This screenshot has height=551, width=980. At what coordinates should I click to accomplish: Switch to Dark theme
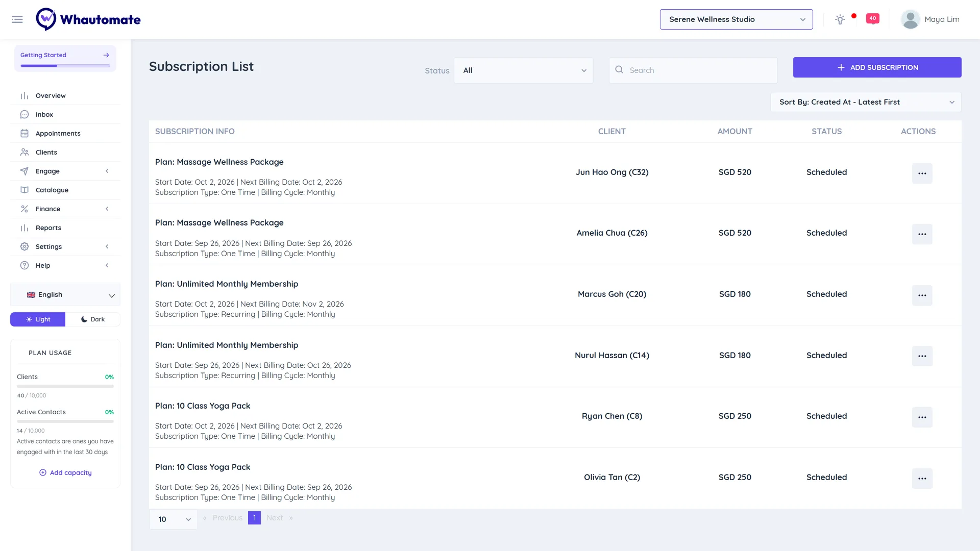[93, 319]
